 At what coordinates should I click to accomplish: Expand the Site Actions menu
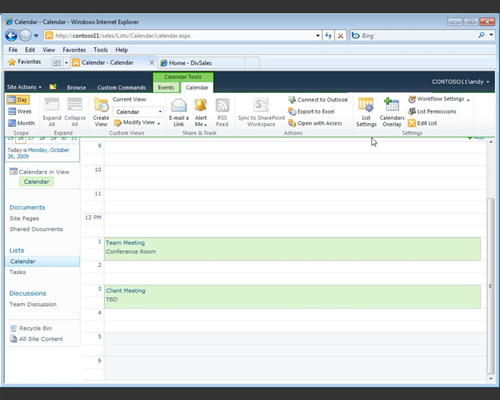pyautogui.click(x=24, y=87)
